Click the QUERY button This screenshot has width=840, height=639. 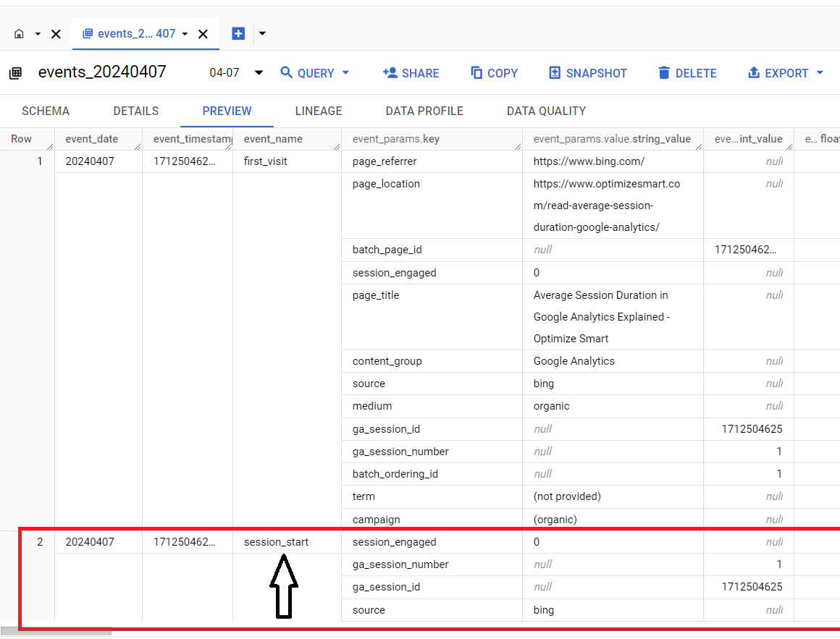click(307, 73)
